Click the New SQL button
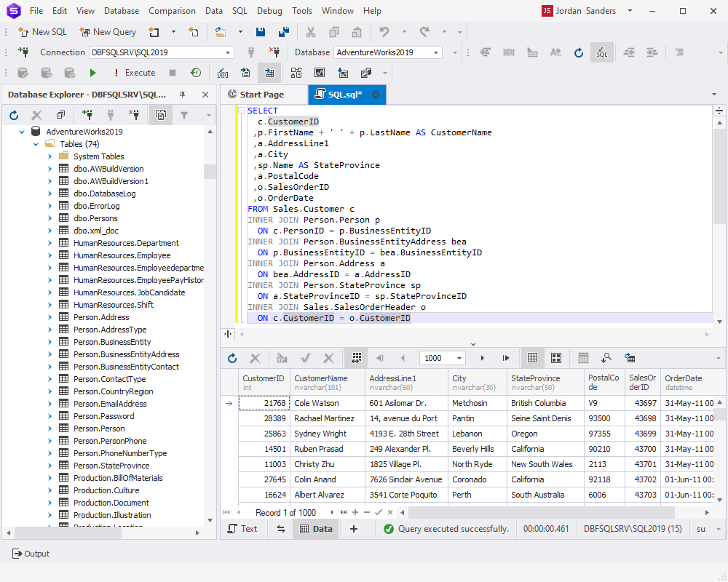This screenshot has width=728, height=582. pos(42,32)
